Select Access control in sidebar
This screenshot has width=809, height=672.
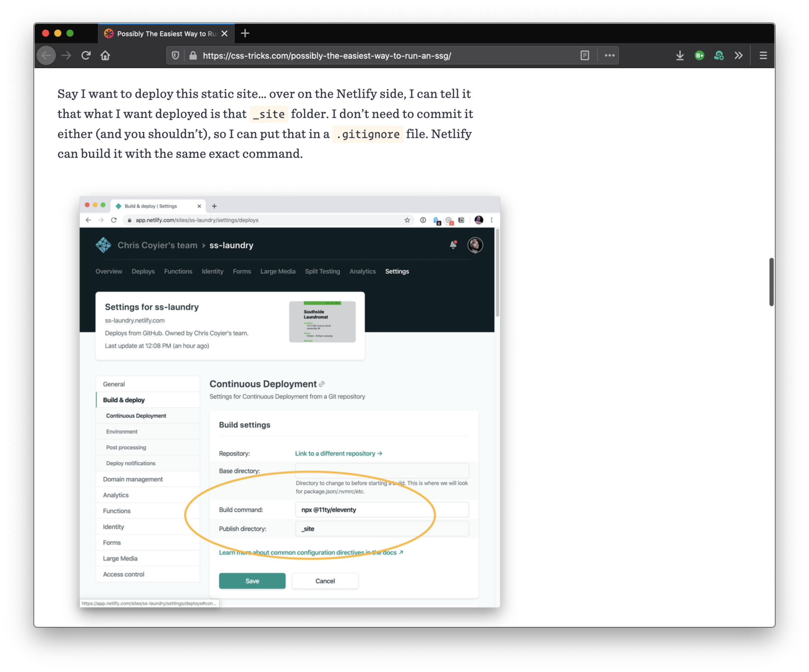point(148,574)
